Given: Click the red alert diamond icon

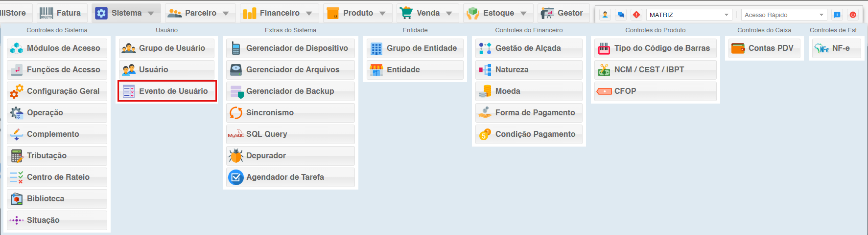Looking at the screenshot, I should click(636, 15).
